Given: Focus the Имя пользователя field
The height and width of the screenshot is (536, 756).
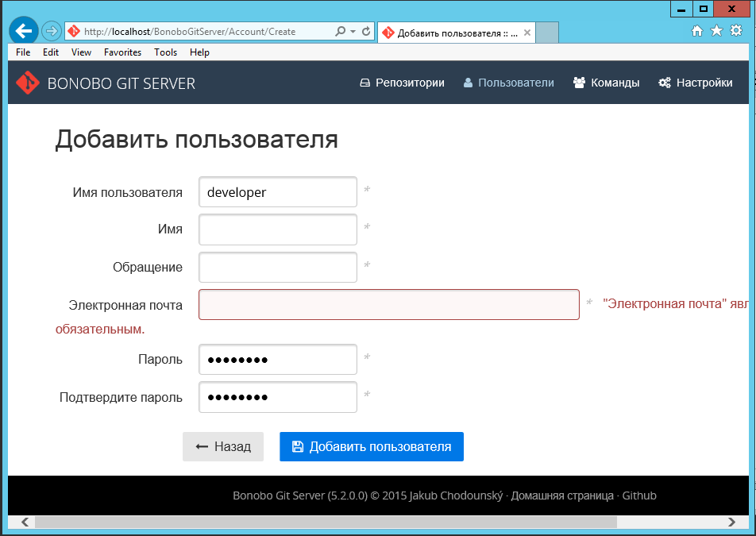Looking at the screenshot, I should [278, 192].
